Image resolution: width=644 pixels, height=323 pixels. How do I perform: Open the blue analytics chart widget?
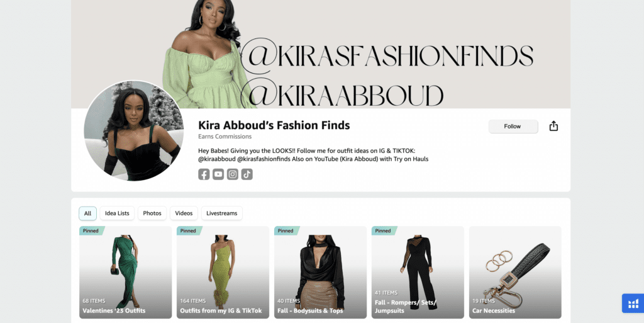[x=633, y=303]
